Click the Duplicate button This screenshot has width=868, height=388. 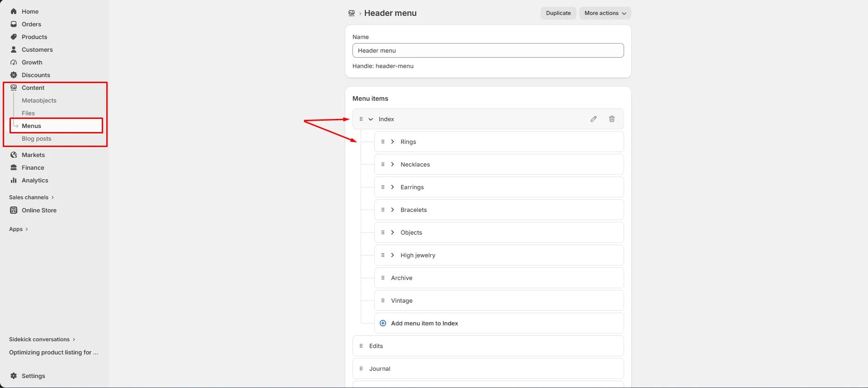(558, 13)
